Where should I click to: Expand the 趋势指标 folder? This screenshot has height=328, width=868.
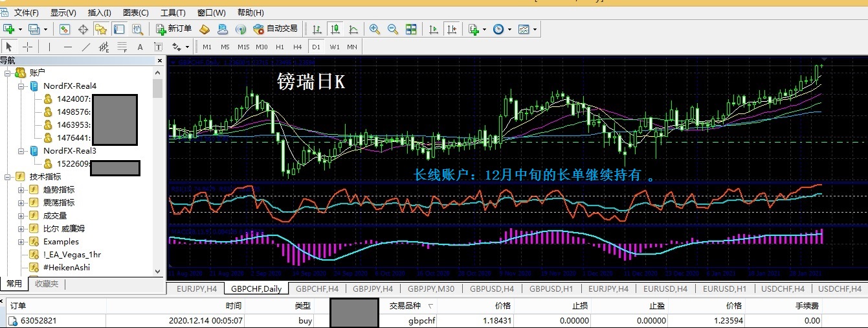tap(21, 189)
